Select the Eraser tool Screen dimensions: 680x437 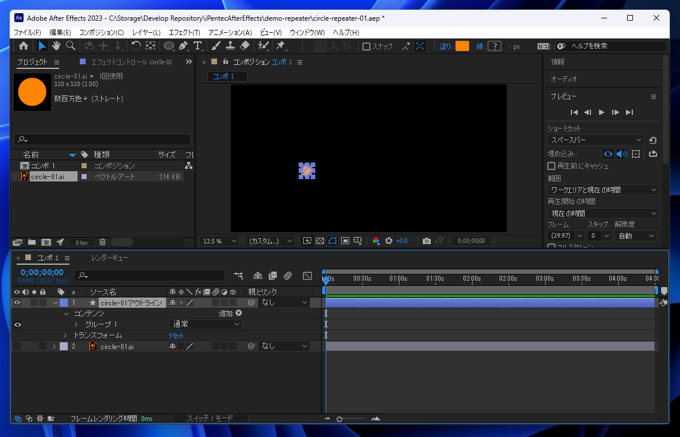(x=245, y=46)
